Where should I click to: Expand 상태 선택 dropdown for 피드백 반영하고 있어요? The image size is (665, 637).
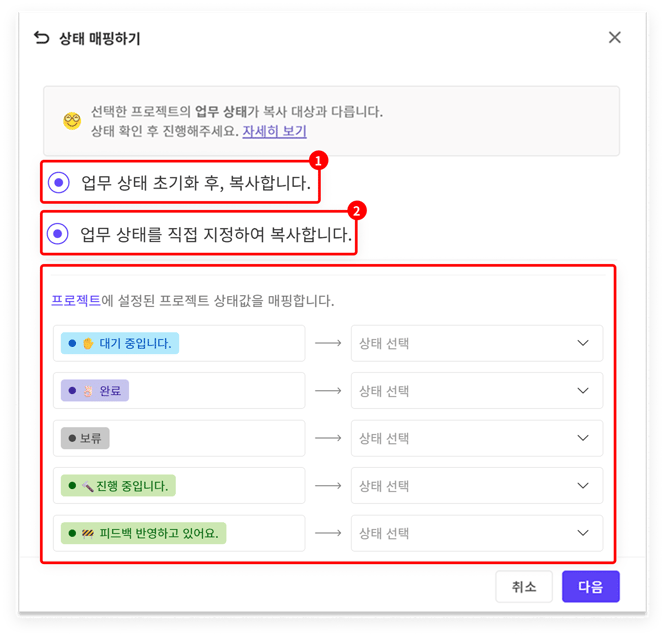pyautogui.click(x=476, y=533)
